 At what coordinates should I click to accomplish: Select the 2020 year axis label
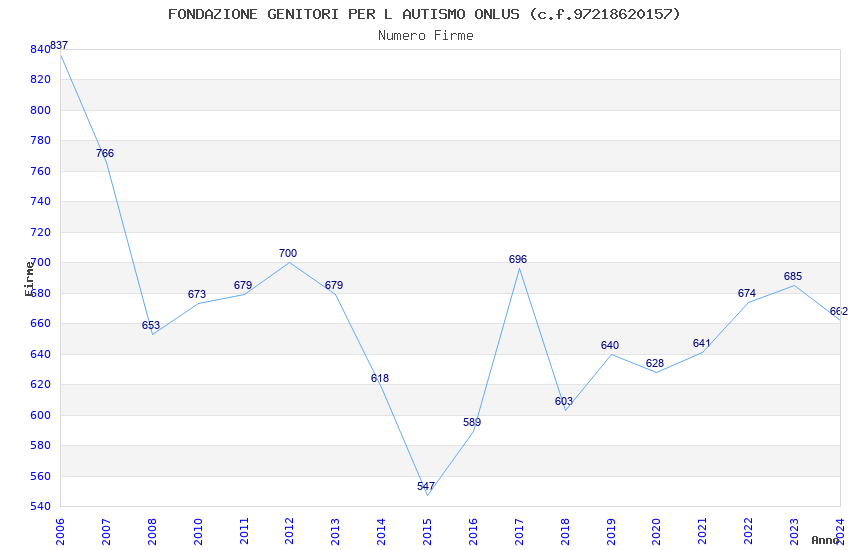click(656, 532)
